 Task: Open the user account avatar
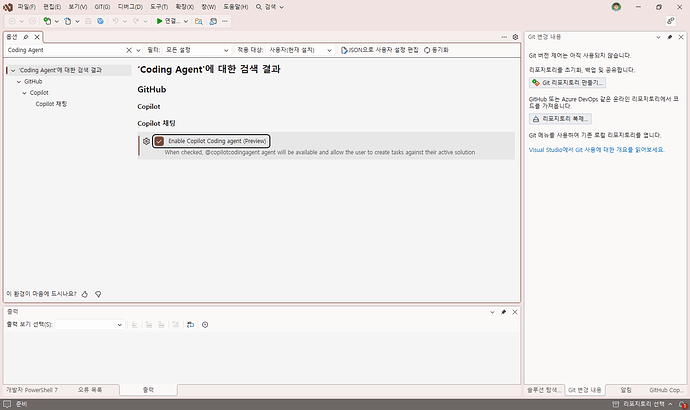(x=616, y=7)
